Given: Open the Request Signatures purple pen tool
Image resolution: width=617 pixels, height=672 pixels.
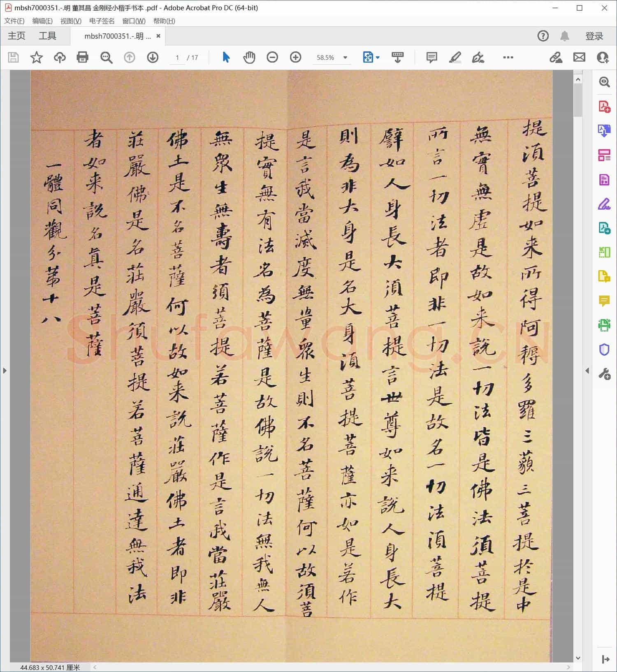Looking at the screenshot, I should click(x=604, y=204).
